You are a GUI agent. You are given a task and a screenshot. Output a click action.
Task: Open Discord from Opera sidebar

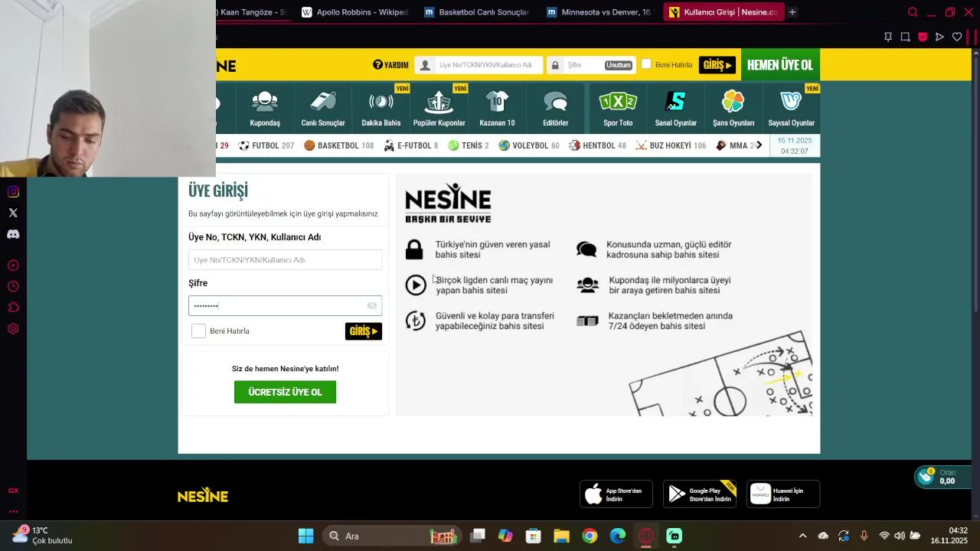pos(13,234)
